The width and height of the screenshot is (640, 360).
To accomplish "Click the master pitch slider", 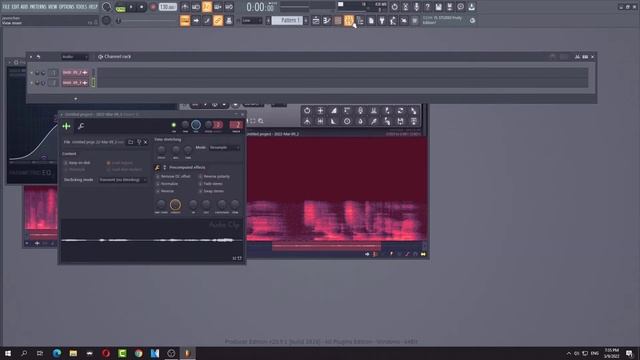I will 147,20.
